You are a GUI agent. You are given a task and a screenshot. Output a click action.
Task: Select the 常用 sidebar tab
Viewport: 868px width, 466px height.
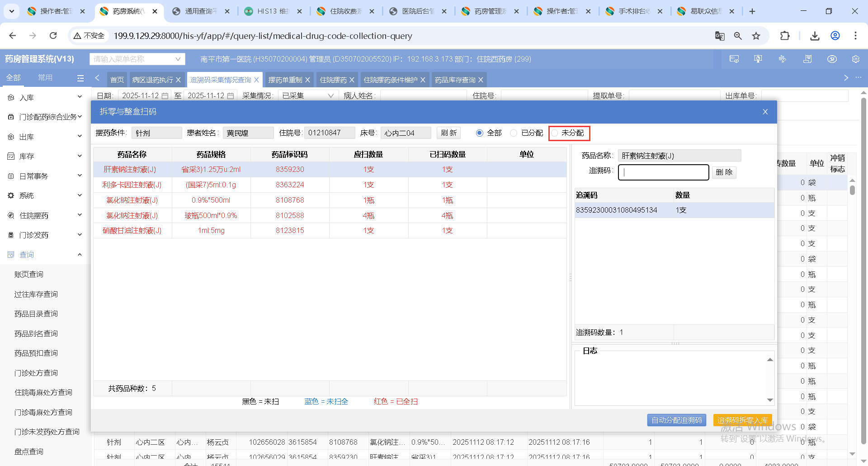click(45, 78)
